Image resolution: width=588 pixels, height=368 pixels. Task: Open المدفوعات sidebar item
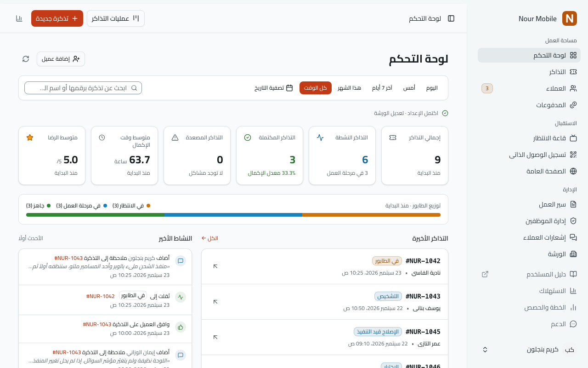(x=529, y=105)
